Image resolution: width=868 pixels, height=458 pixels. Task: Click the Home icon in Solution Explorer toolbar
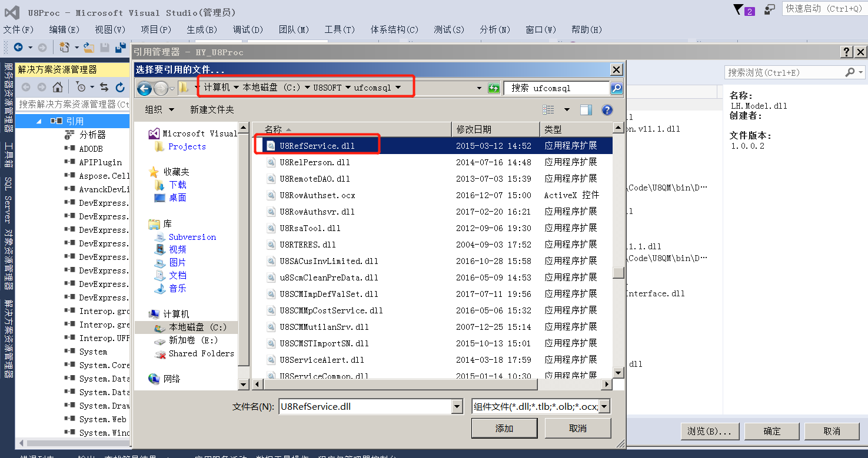pos(58,87)
